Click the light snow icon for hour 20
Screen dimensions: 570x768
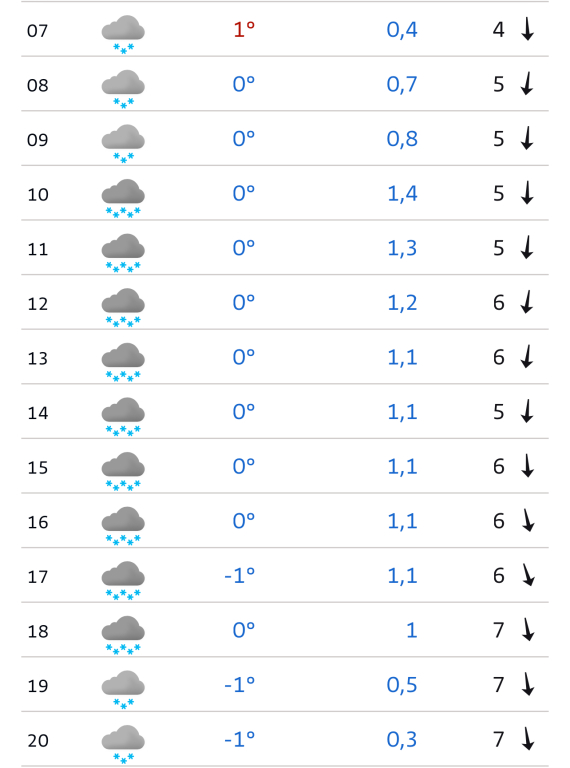123,744
